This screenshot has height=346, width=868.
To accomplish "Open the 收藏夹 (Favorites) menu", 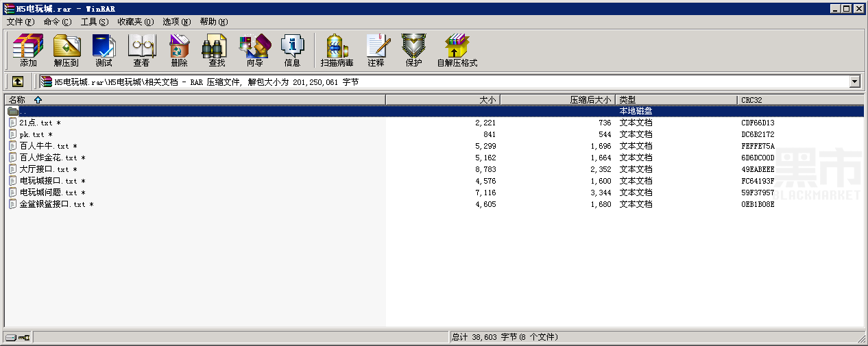I will (x=136, y=22).
